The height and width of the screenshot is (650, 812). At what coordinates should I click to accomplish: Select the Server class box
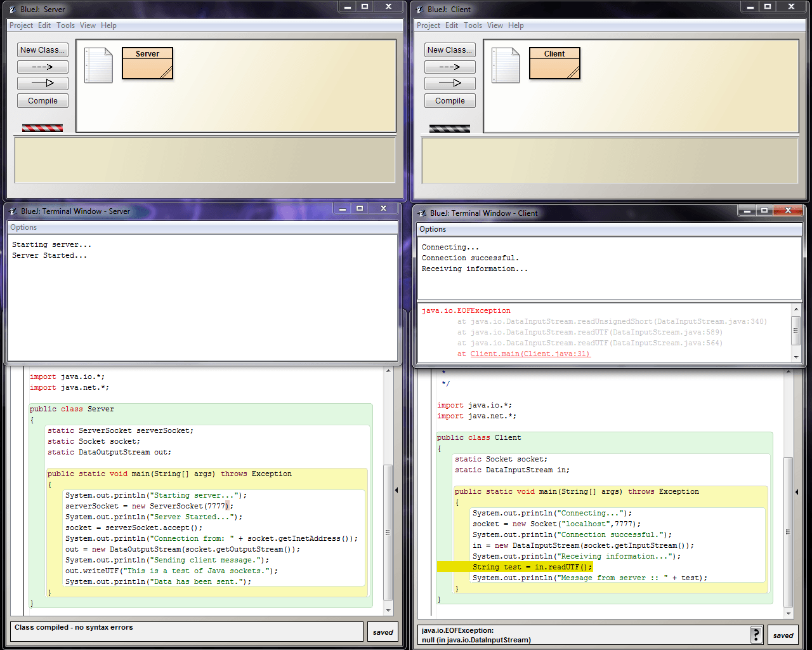point(147,63)
